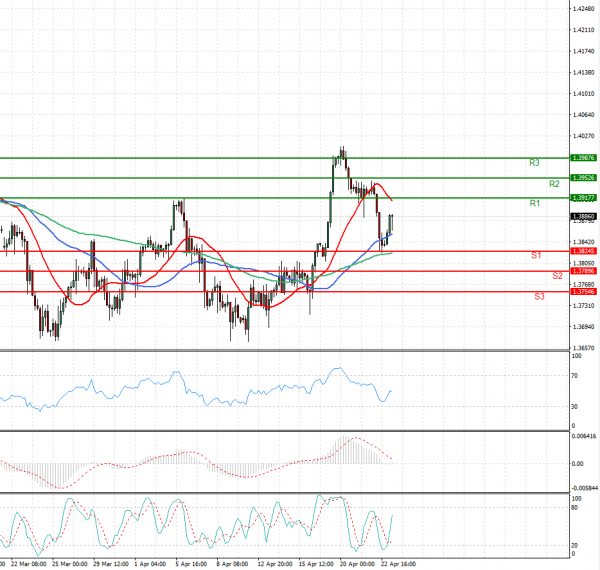Click the stochastic panel 80 level label
Screen dimensions: 600x570
point(574,508)
